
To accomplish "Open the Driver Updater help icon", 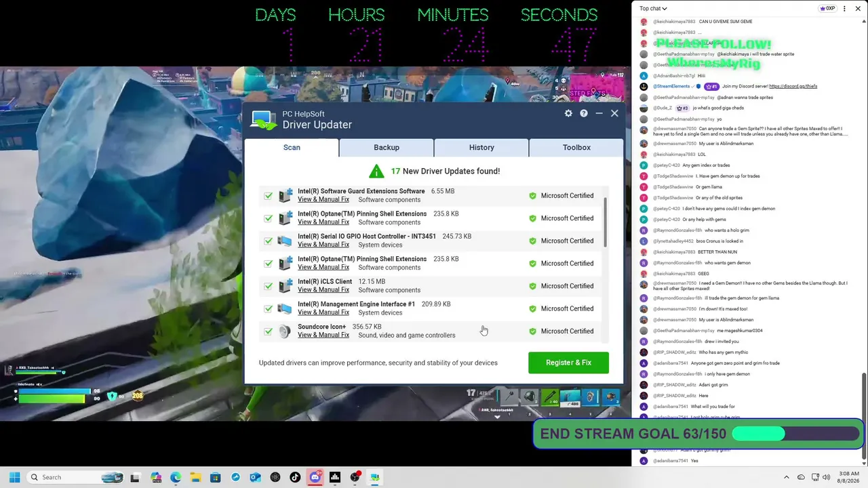I will (584, 113).
